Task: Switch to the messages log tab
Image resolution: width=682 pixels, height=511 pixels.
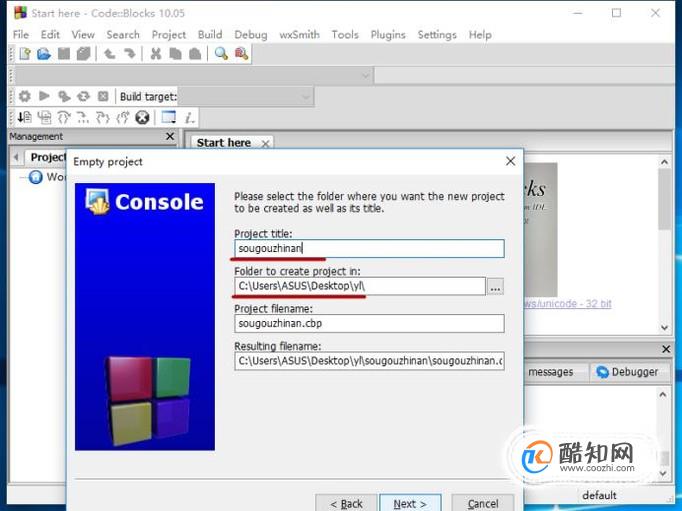Action: click(x=551, y=372)
